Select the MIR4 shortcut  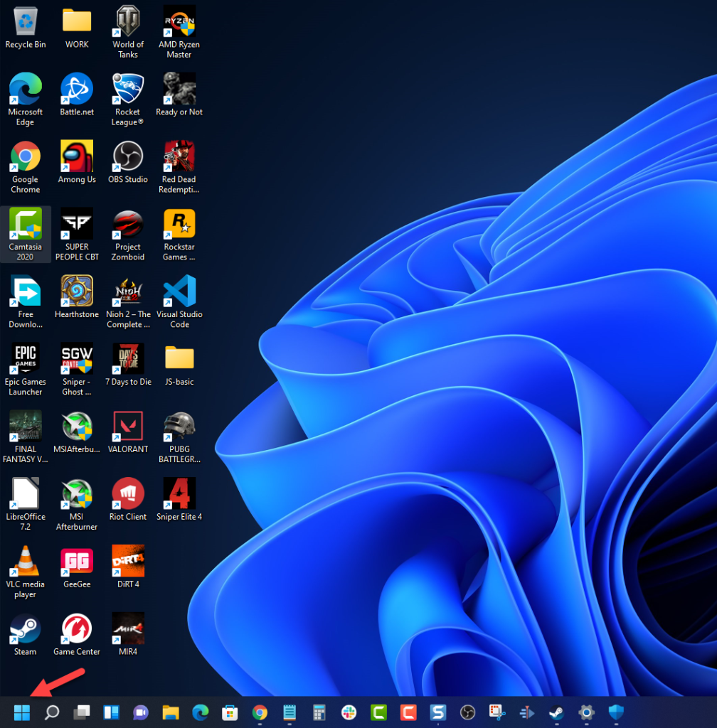click(128, 635)
